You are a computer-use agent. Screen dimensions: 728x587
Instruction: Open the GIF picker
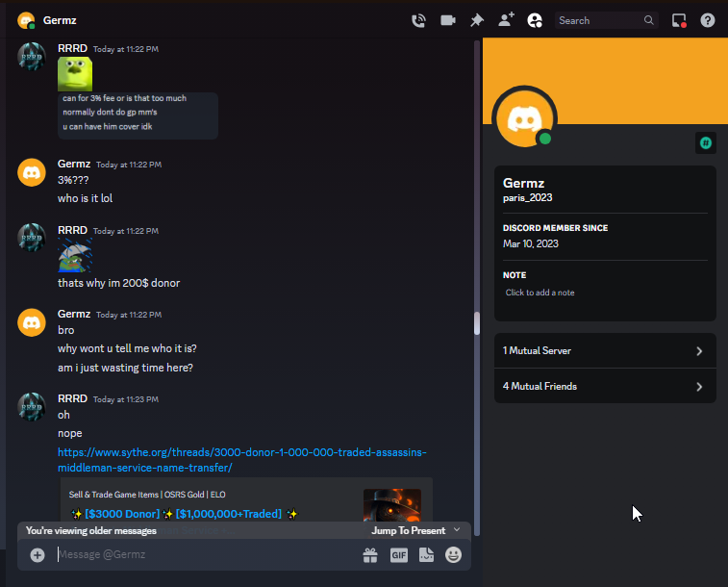tap(399, 554)
